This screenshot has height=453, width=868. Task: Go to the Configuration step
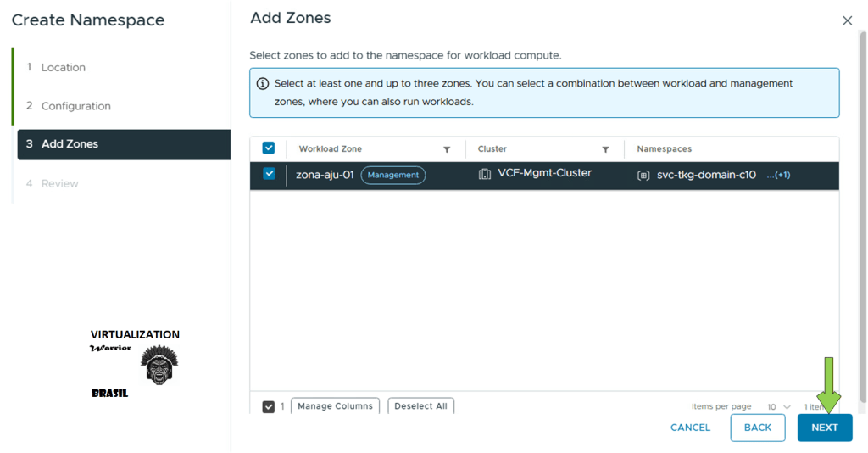tap(75, 106)
